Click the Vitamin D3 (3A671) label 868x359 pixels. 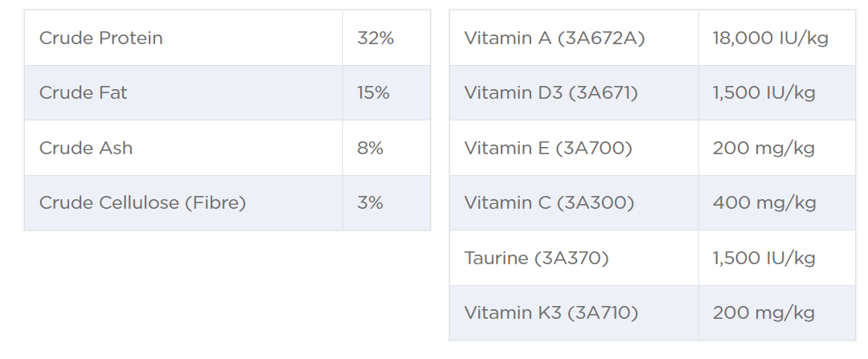tap(551, 93)
